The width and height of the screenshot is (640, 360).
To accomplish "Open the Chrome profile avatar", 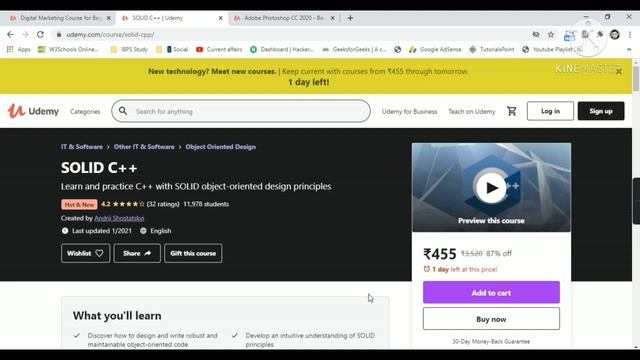I will [x=615, y=35].
